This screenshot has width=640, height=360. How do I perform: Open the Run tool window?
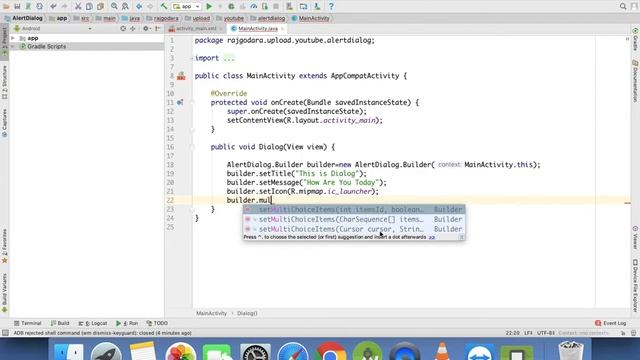(127, 323)
